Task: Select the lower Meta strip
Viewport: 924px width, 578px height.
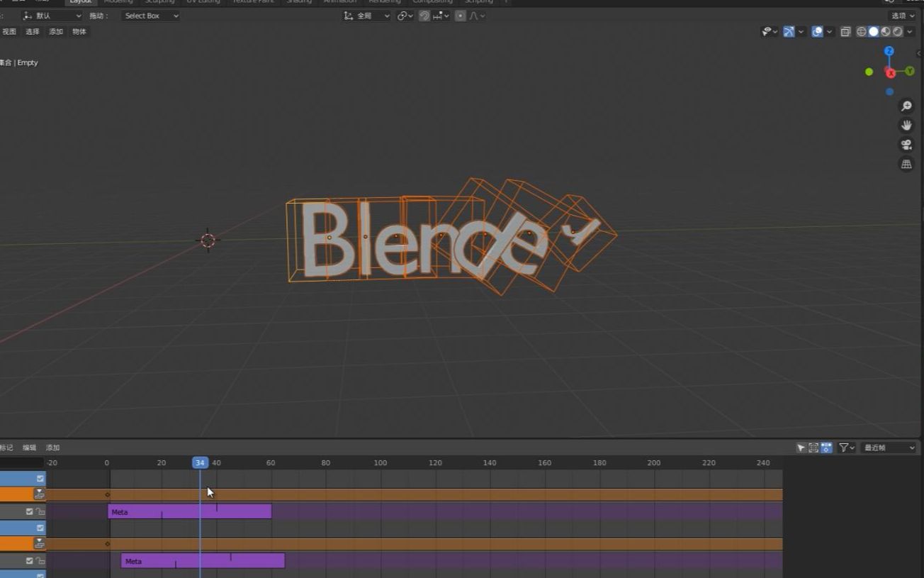Action: pyautogui.click(x=203, y=561)
